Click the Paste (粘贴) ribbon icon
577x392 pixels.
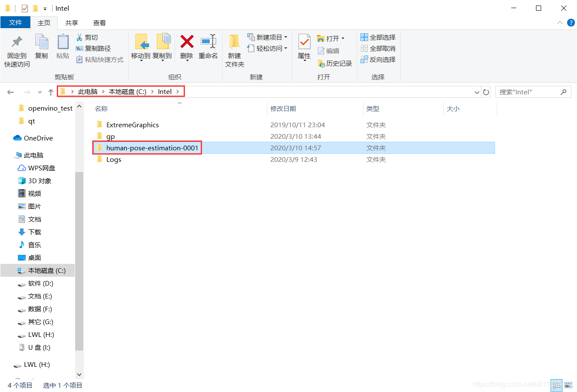[x=63, y=42]
